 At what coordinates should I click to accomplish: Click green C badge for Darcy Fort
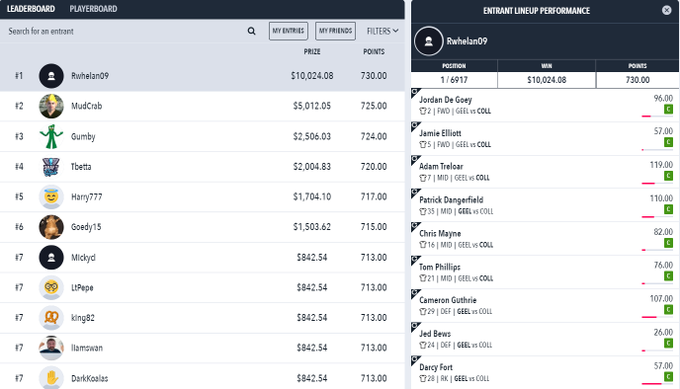(x=668, y=377)
